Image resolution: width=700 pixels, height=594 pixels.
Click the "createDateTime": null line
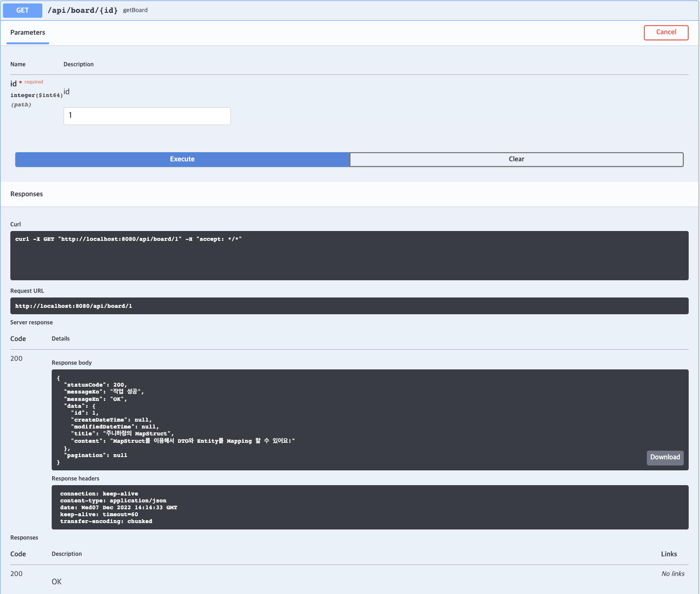[112, 420]
